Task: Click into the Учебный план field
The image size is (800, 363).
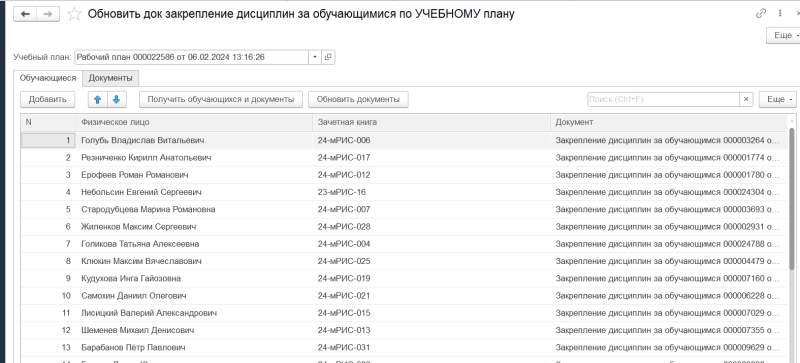Action: coord(192,57)
